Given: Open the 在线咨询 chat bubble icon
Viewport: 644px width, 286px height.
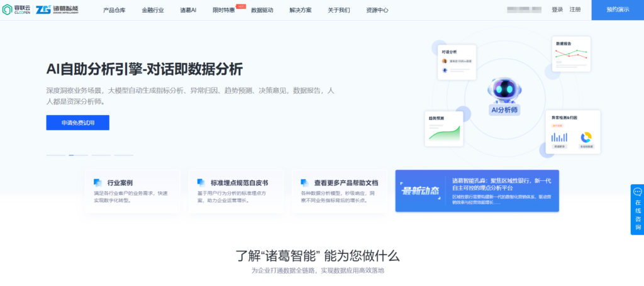Looking at the screenshot, I should (x=637, y=192).
